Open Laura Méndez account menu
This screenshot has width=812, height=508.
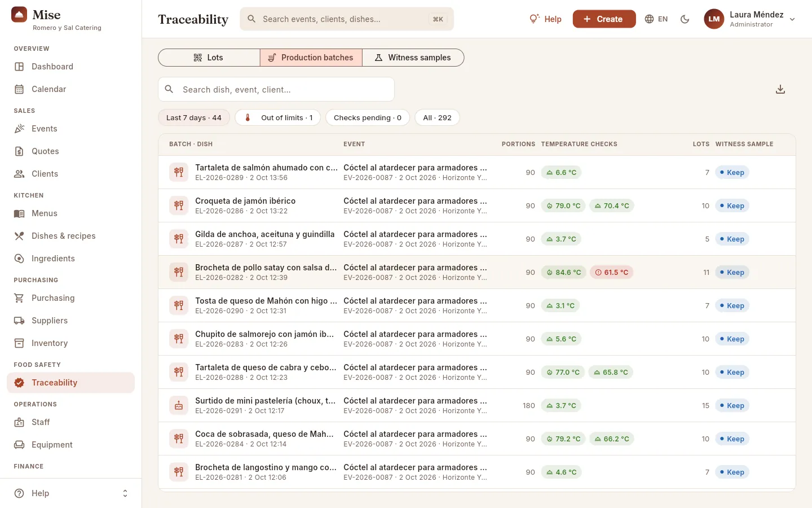(750, 19)
